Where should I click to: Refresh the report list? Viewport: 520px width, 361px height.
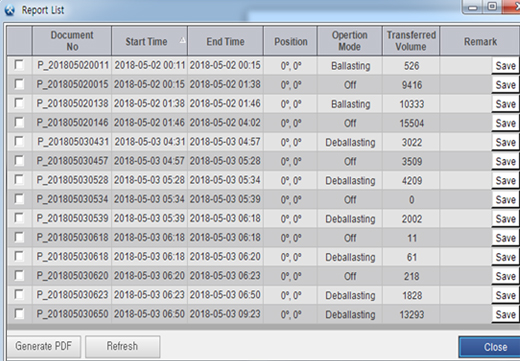point(122,346)
